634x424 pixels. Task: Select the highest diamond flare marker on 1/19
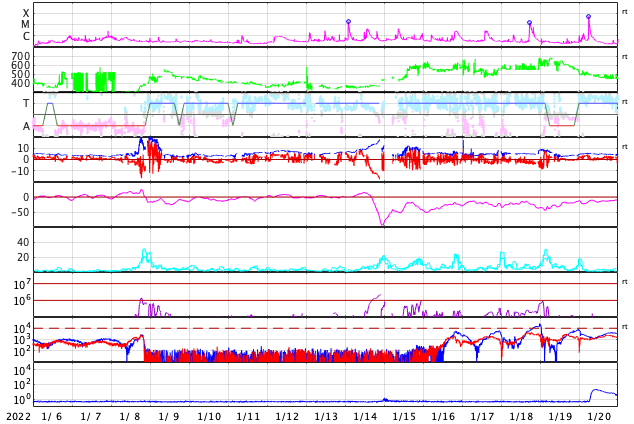click(x=589, y=17)
